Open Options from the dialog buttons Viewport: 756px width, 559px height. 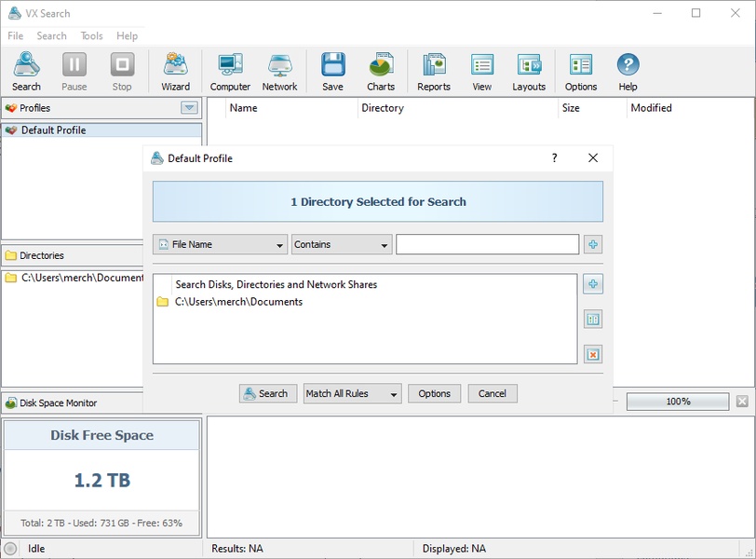(x=434, y=393)
